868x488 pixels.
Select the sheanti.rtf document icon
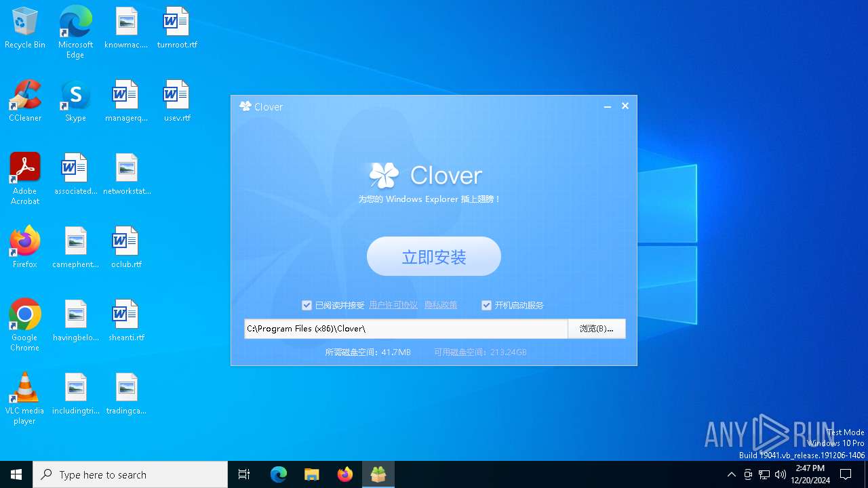126,321
